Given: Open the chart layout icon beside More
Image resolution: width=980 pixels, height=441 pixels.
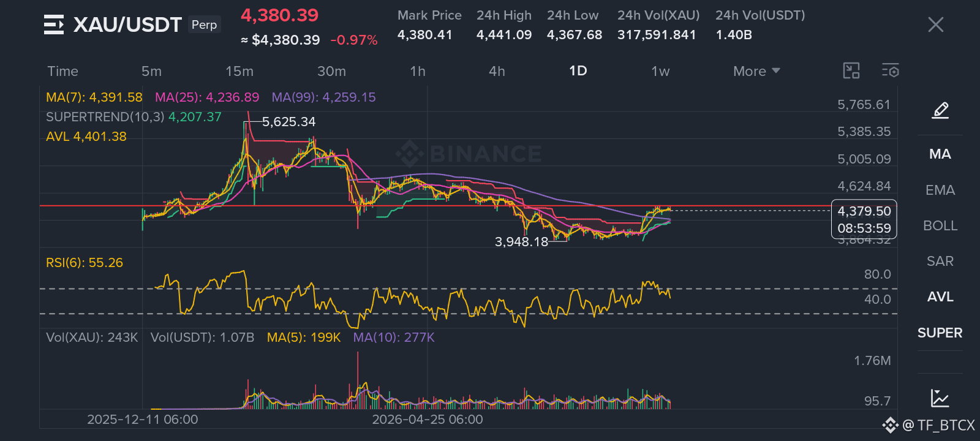Looking at the screenshot, I should tap(851, 71).
